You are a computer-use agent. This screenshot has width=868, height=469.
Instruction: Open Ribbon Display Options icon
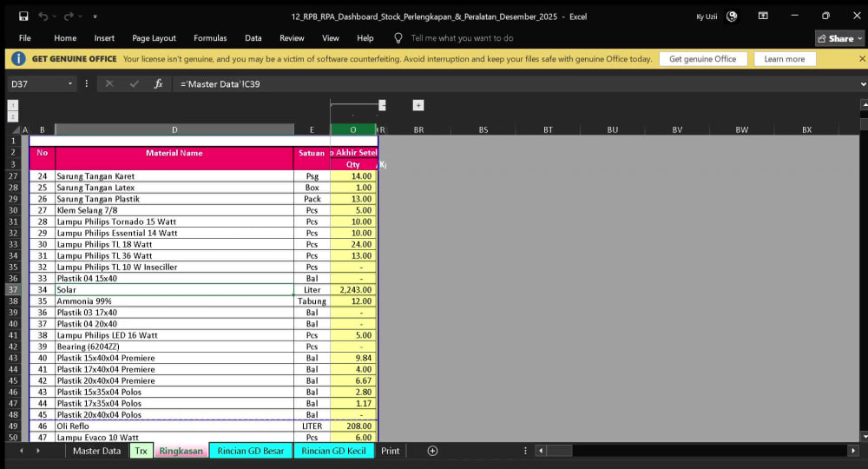[763, 16]
